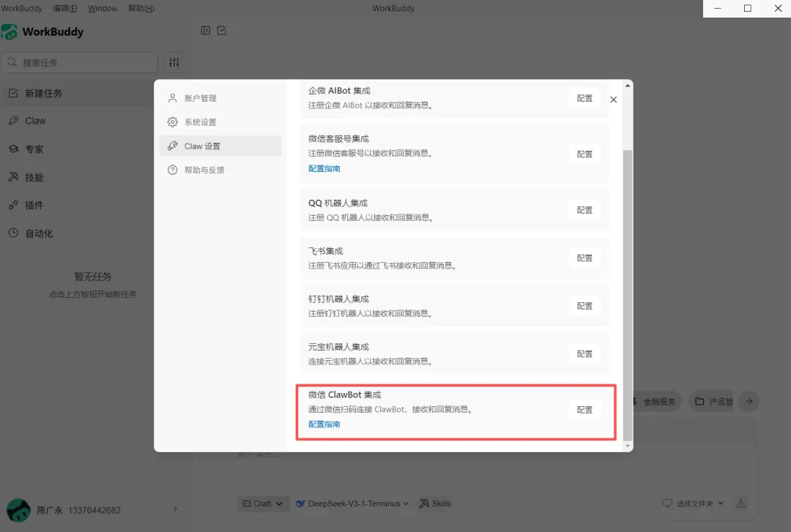Open DeepSeek-V3-1-Terminus model dropdown
Viewport: 791px width, 532px height.
tap(352, 503)
